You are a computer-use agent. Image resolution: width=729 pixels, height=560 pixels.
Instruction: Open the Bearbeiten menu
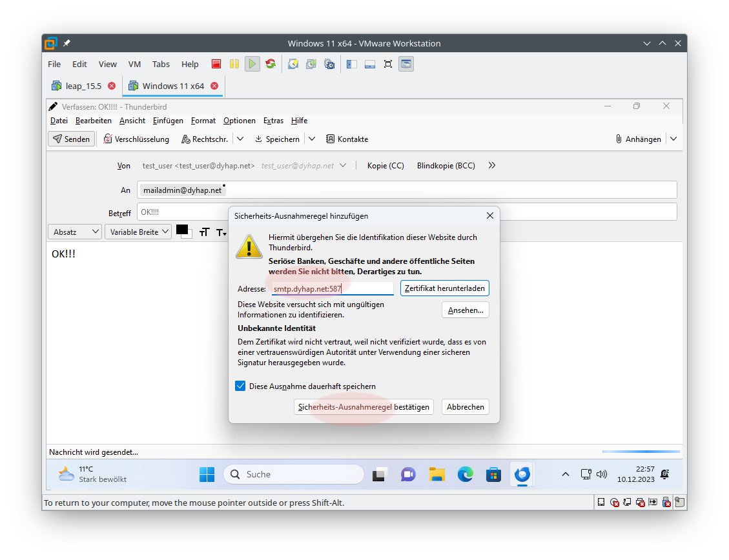point(94,120)
